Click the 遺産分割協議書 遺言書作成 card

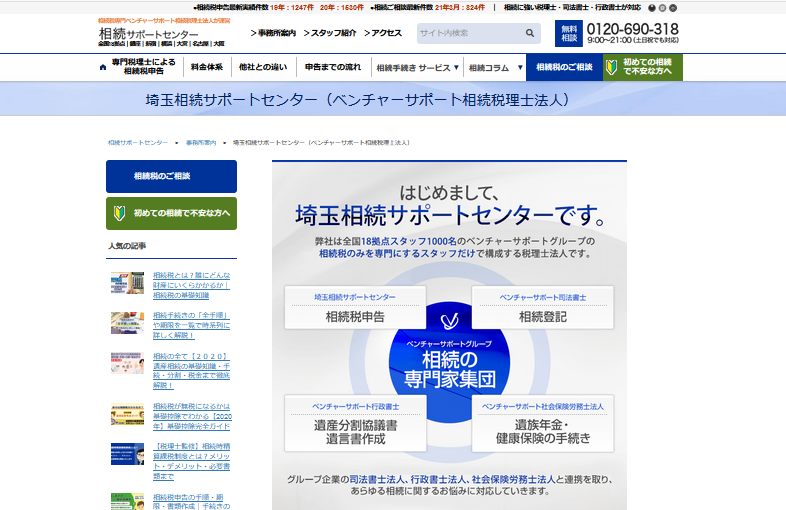355,424
